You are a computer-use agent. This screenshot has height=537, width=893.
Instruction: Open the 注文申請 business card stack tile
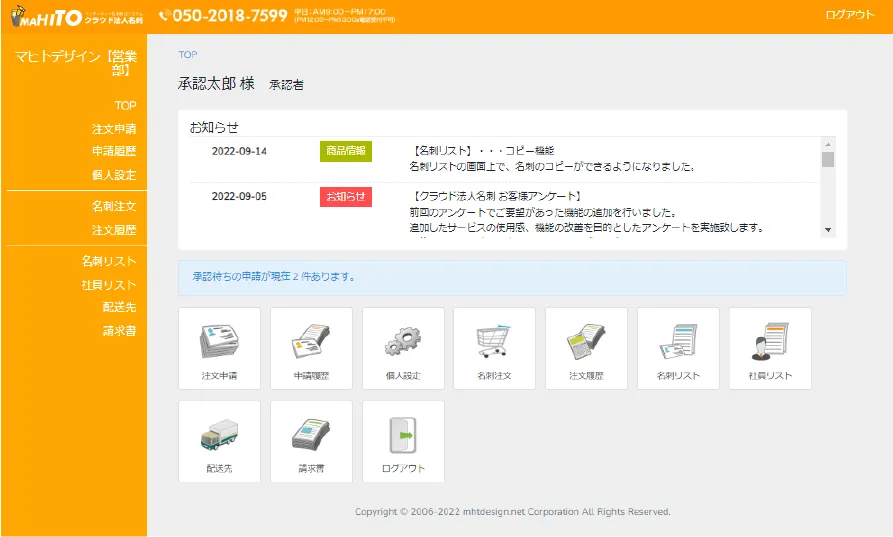click(219, 349)
